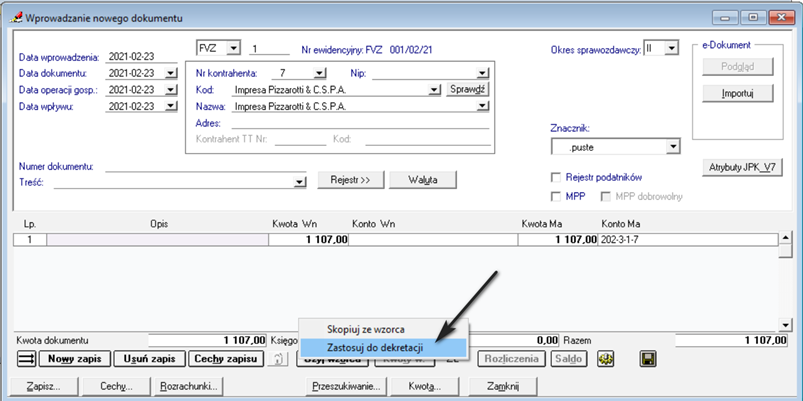
Task: Click the Konto Ma cell 202-3-1-7
Action: pyautogui.click(x=687, y=240)
